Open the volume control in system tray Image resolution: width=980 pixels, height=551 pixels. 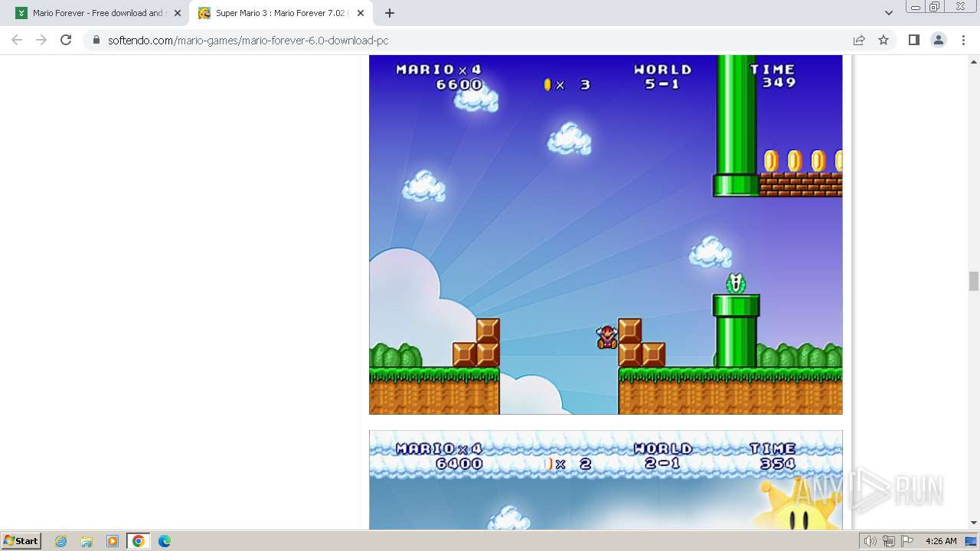[871, 541]
